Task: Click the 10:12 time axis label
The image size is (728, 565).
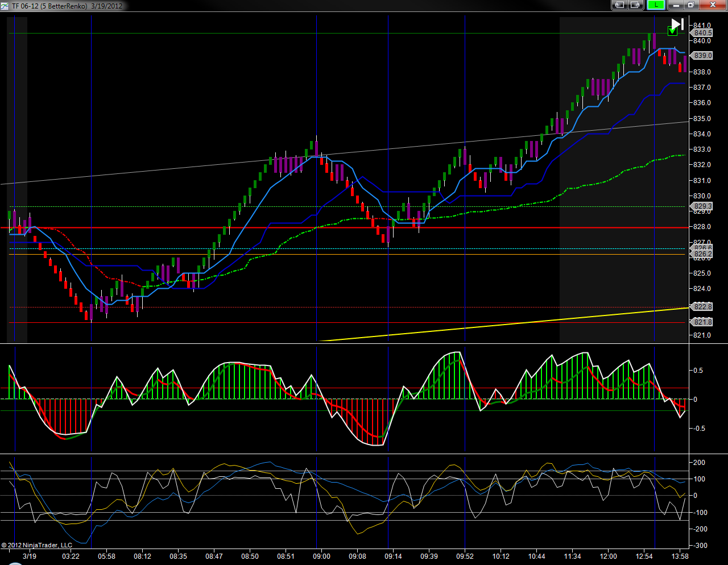Action: (500, 556)
